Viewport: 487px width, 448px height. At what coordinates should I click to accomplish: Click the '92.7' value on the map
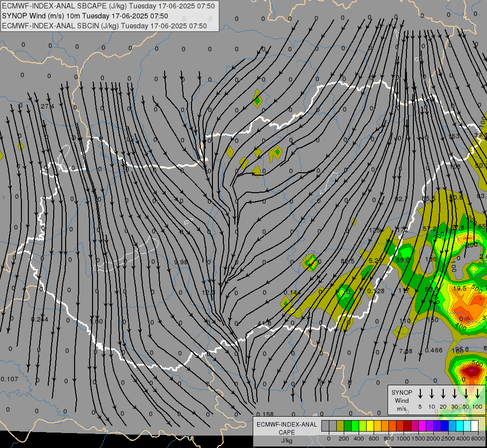(401, 199)
